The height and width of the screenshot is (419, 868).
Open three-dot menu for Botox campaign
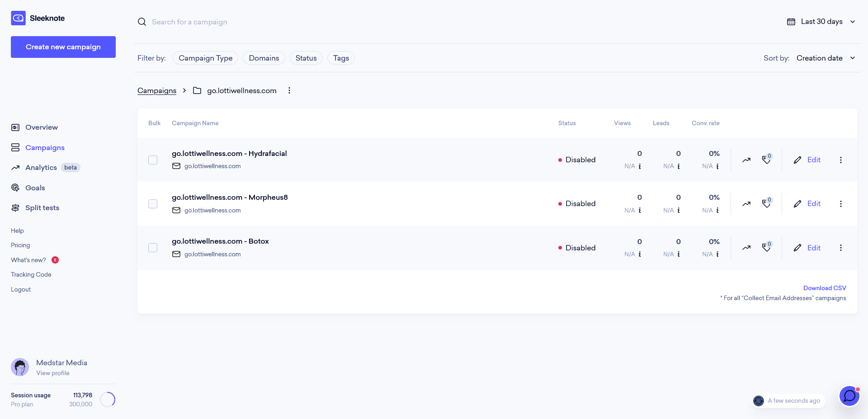click(841, 248)
